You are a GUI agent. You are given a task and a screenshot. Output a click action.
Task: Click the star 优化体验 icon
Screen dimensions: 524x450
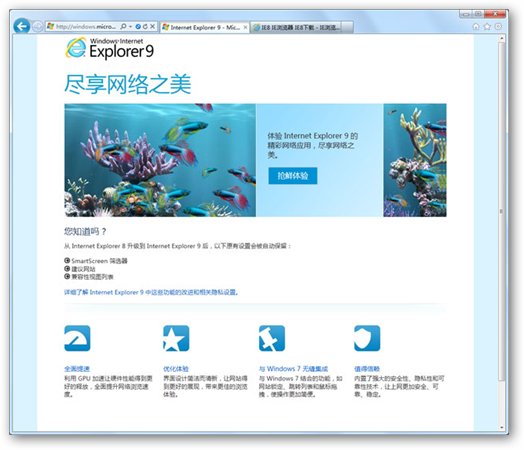tap(176, 338)
